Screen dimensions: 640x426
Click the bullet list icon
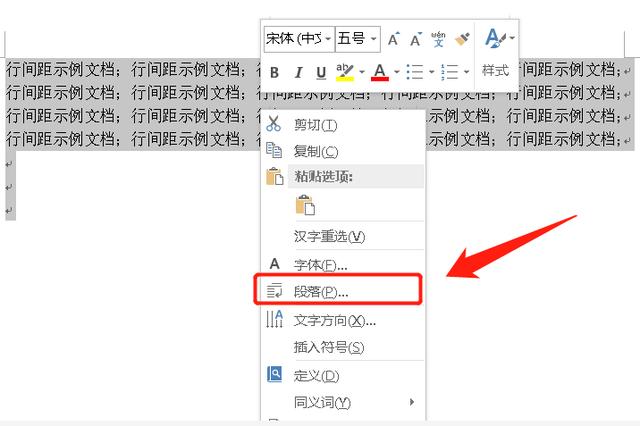pyautogui.click(x=415, y=72)
